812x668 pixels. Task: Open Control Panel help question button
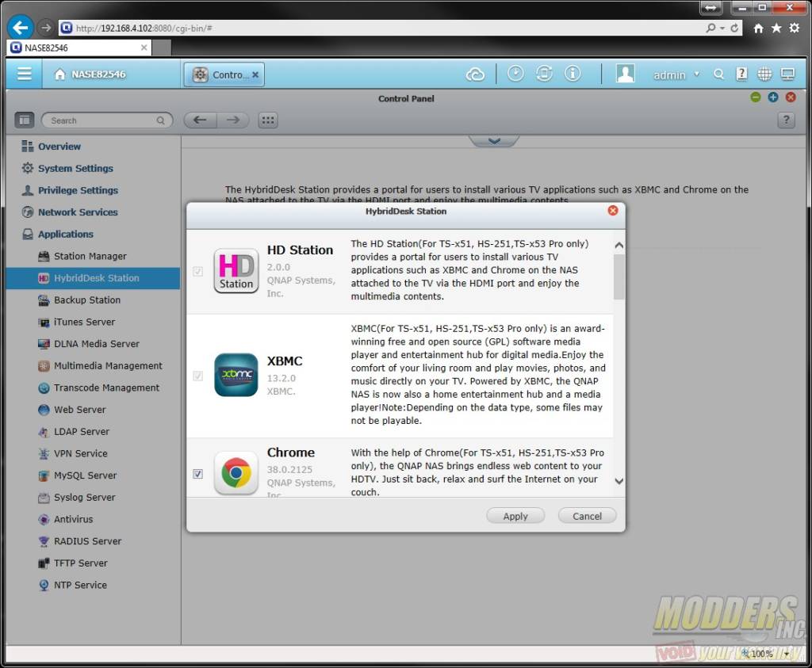[786, 120]
